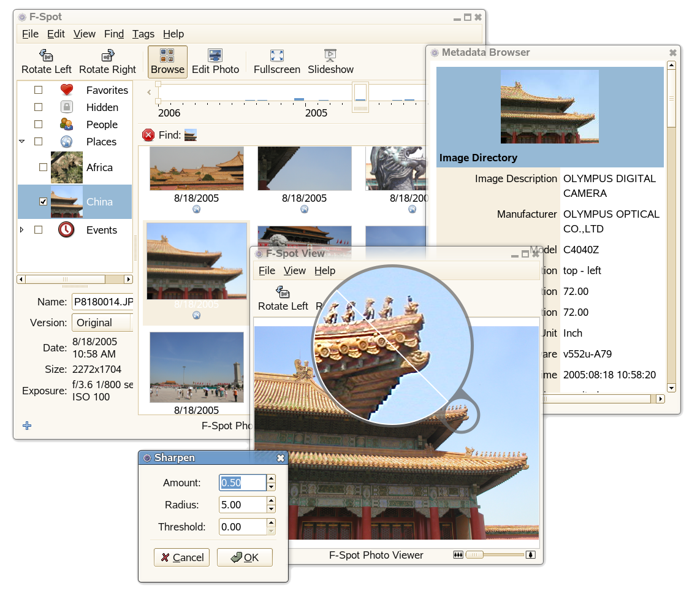
Task: Click zoom-in icon in F-Spot View status bar
Action: pos(531,554)
